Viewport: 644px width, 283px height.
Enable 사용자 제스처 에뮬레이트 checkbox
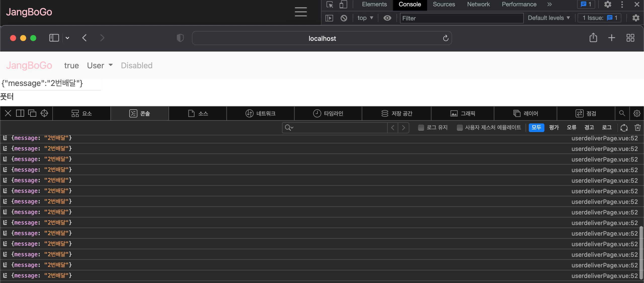459,128
